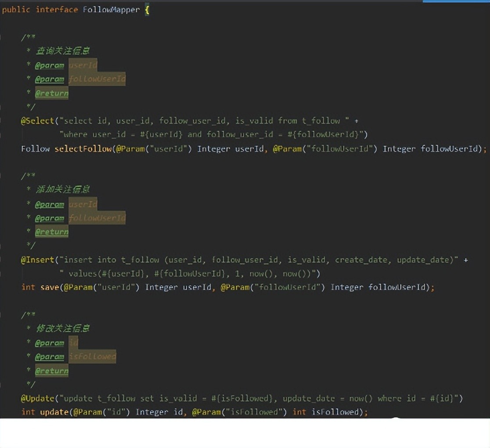Image resolution: width=490 pixels, height=448 pixels.
Task: Click the FollowMapper interface name
Action: tap(111, 10)
